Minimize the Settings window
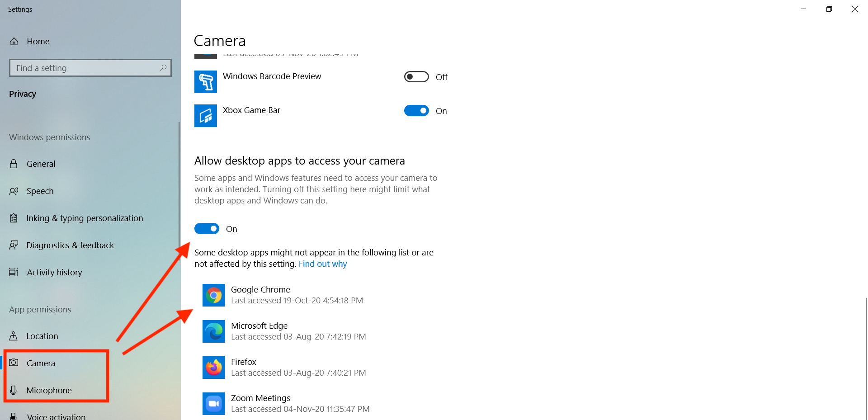Image resolution: width=868 pixels, height=420 pixels. tap(803, 9)
